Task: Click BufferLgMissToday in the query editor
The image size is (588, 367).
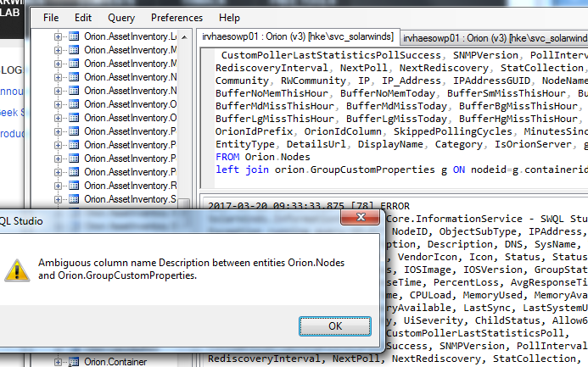Action: coord(396,119)
